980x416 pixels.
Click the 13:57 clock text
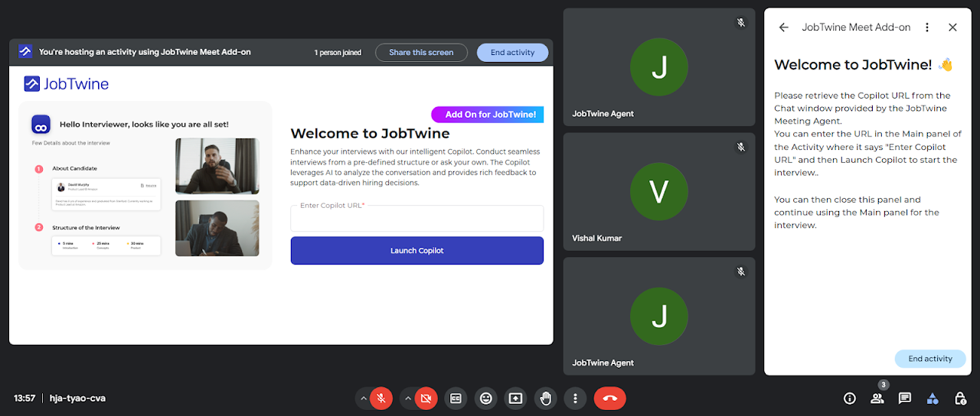24,398
